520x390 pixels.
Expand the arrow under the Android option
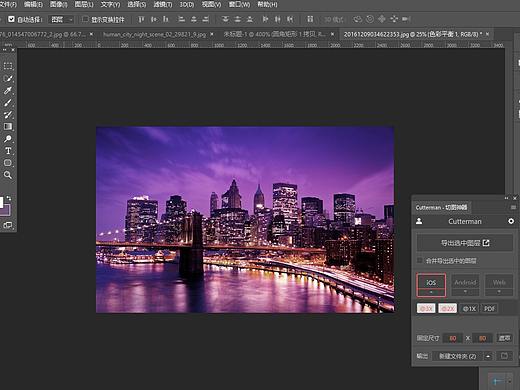[465, 292]
